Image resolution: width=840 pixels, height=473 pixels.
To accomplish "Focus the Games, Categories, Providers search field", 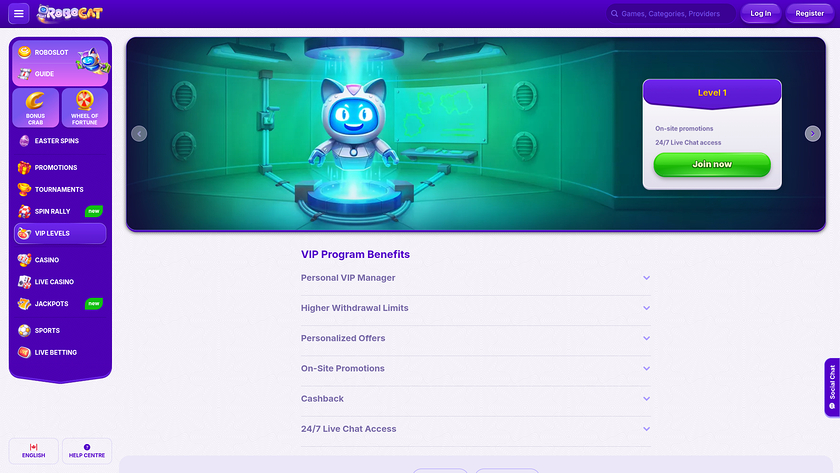I will [x=671, y=13].
